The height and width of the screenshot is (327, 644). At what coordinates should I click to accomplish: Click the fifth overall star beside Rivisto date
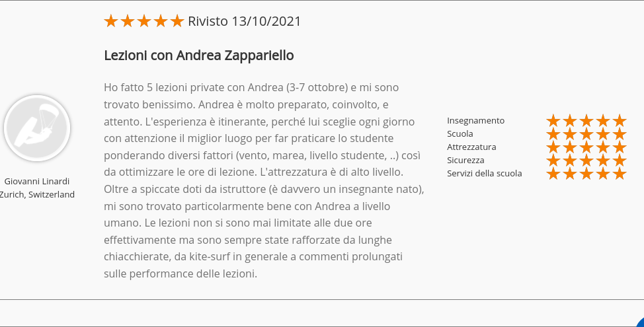pyautogui.click(x=177, y=21)
